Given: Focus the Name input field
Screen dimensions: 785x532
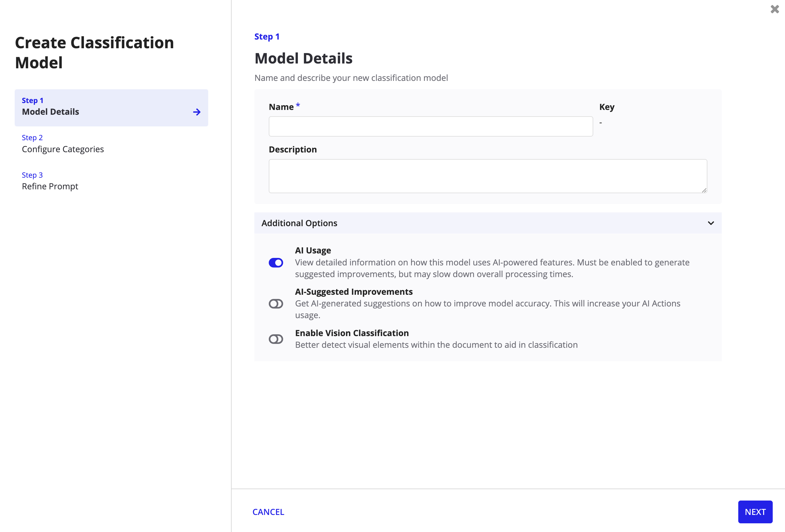Looking at the screenshot, I should pyautogui.click(x=431, y=127).
